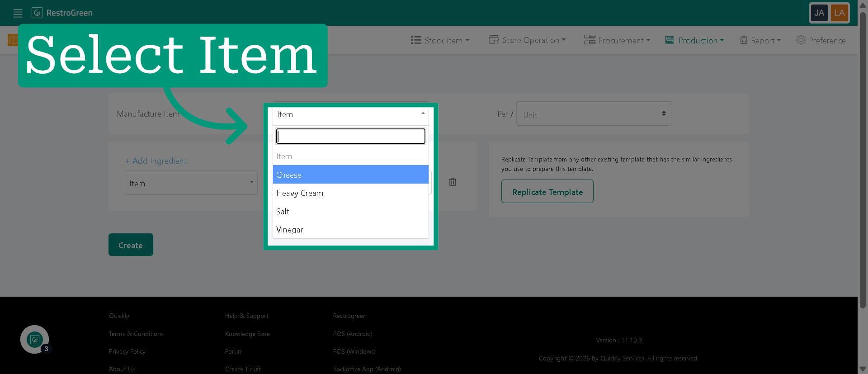Click the Replicate Template button
Screen dimensions: 868x374
point(547,191)
